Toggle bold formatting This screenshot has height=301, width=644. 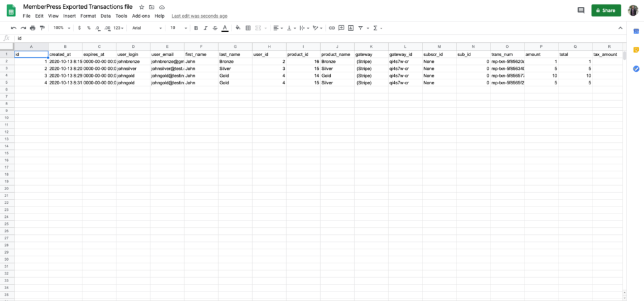coord(196,28)
